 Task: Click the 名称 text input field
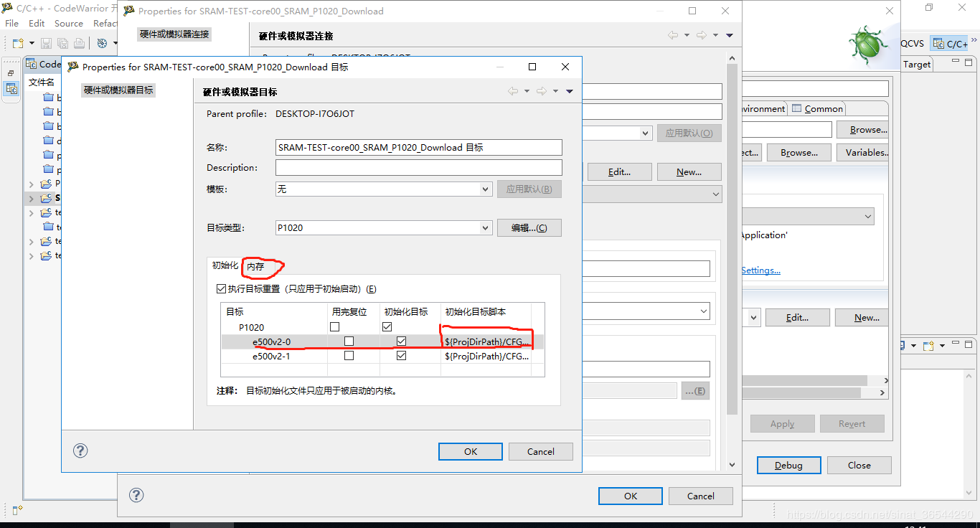(x=418, y=148)
